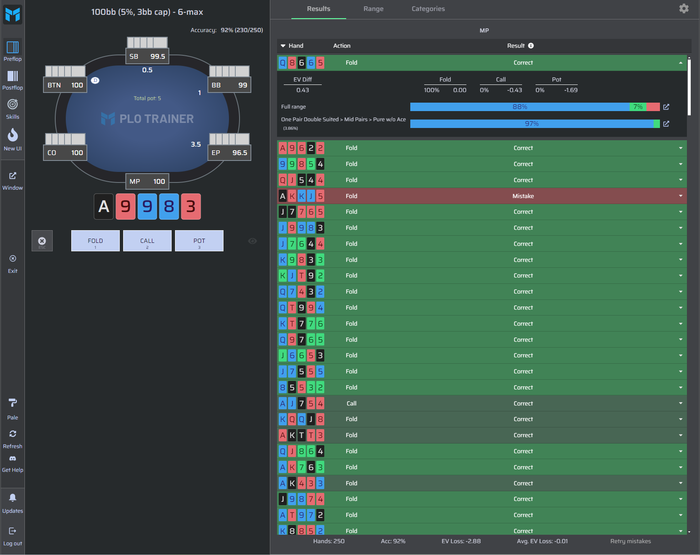Image resolution: width=700 pixels, height=555 pixels.
Task: Toggle the eye visibility icon beside Pot
Action: click(252, 241)
